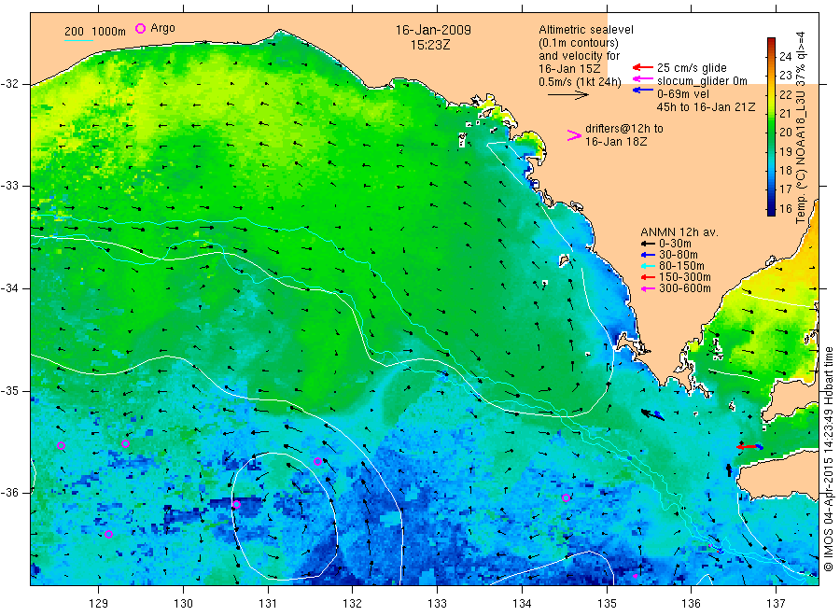Click the 137 longitude axis label
Image resolution: width=840 pixels, height=616 pixels.
click(776, 603)
